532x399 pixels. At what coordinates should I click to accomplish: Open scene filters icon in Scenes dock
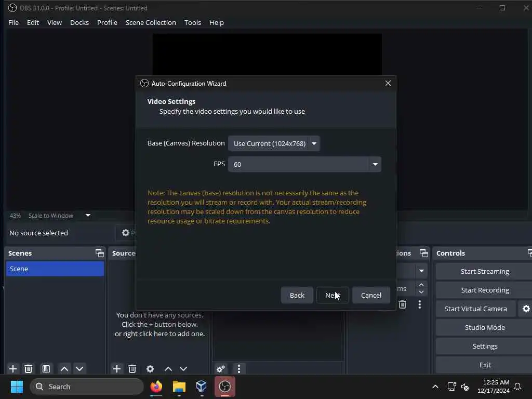tap(46, 369)
